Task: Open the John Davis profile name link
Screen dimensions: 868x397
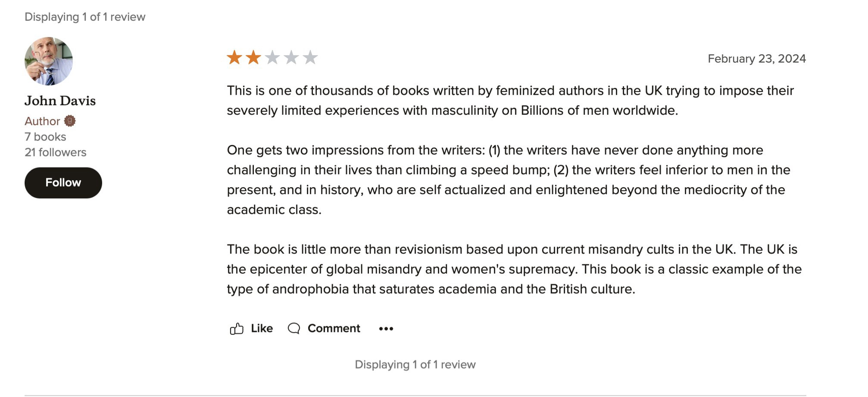Action: [60, 101]
